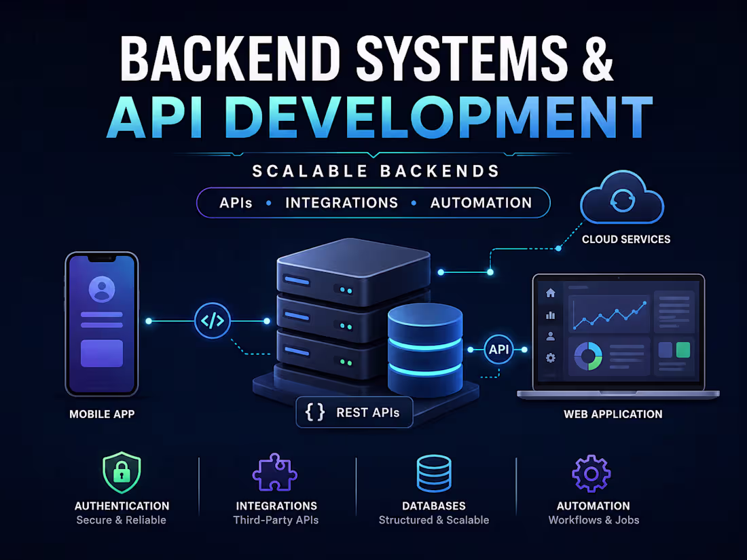
Task: Click AUTOMATION in the pill banner
Action: click(481, 203)
